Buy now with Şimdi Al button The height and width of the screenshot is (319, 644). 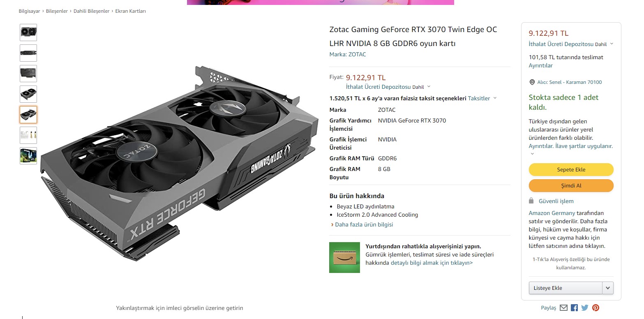571,185
